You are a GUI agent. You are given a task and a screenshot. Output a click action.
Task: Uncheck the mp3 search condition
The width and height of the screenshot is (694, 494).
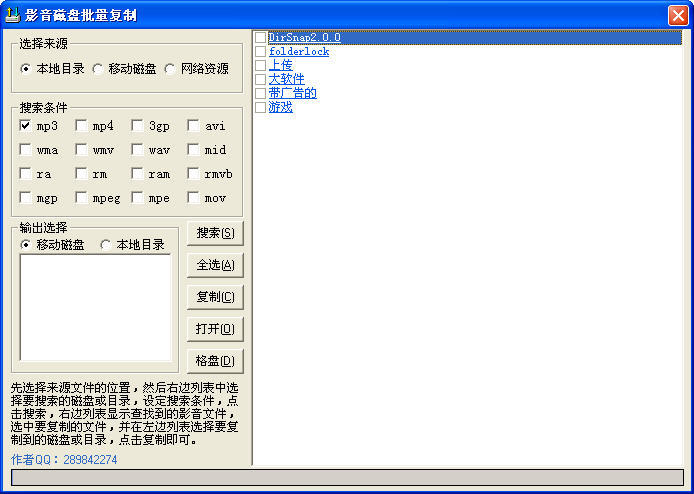click(26, 126)
